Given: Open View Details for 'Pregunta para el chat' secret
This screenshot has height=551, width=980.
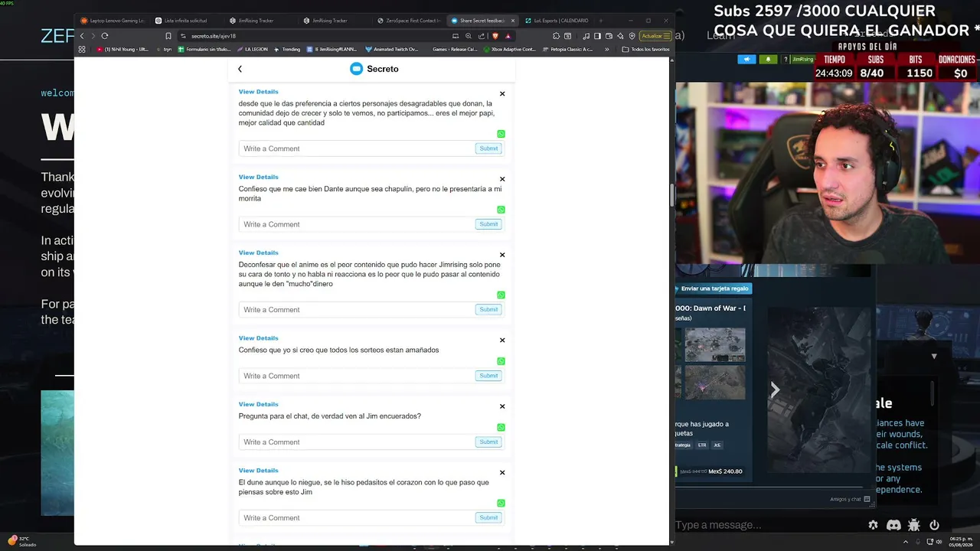Looking at the screenshot, I should click(x=258, y=404).
